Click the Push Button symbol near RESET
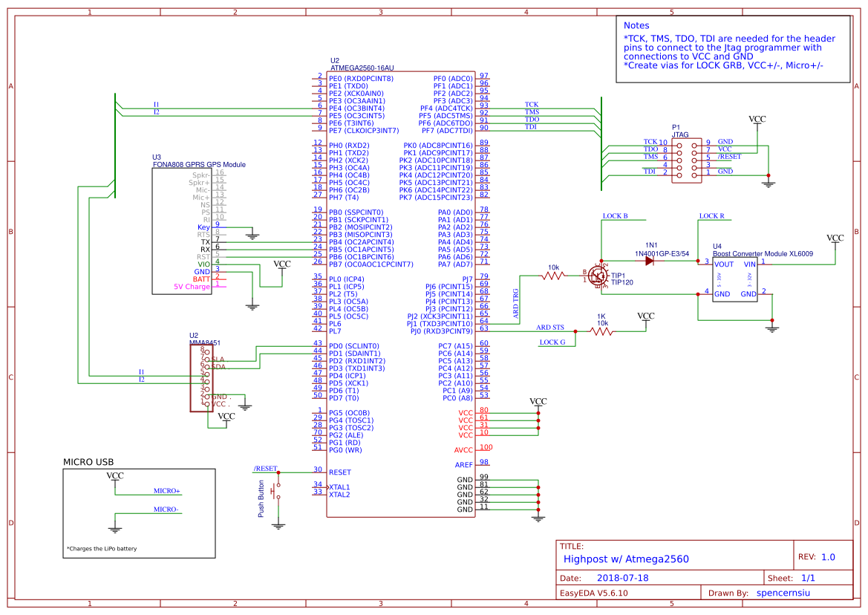868x615 pixels. 276,490
